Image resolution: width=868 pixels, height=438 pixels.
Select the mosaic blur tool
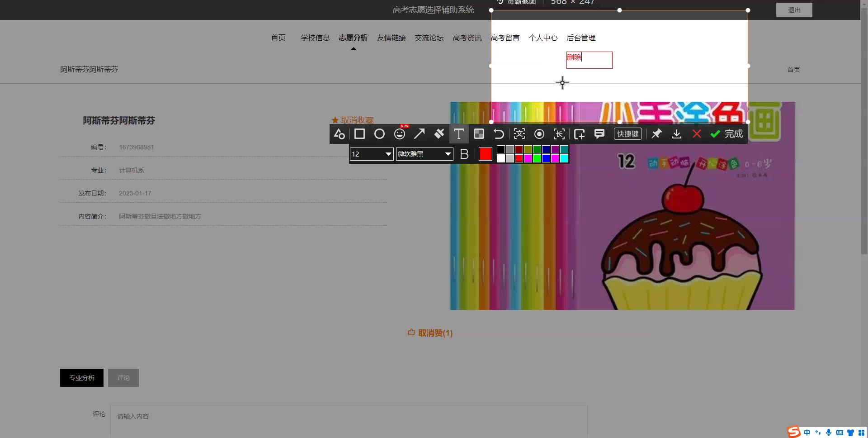(x=479, y=134)
